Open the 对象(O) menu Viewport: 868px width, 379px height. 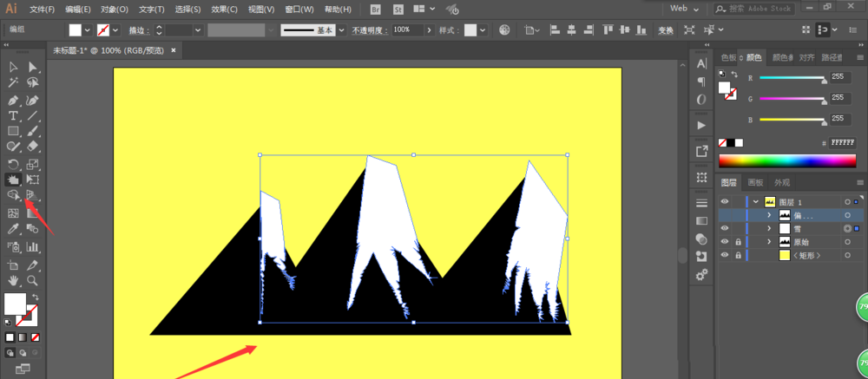click(x=115, y=10)
